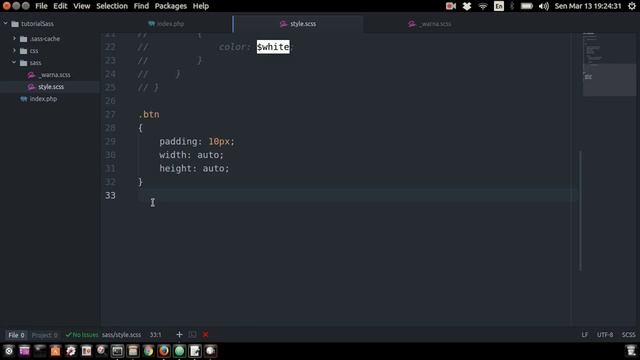This screenshot has height=360, width=640.
Task: Open the green Atom icon in dock
Action: coord(179,351)
